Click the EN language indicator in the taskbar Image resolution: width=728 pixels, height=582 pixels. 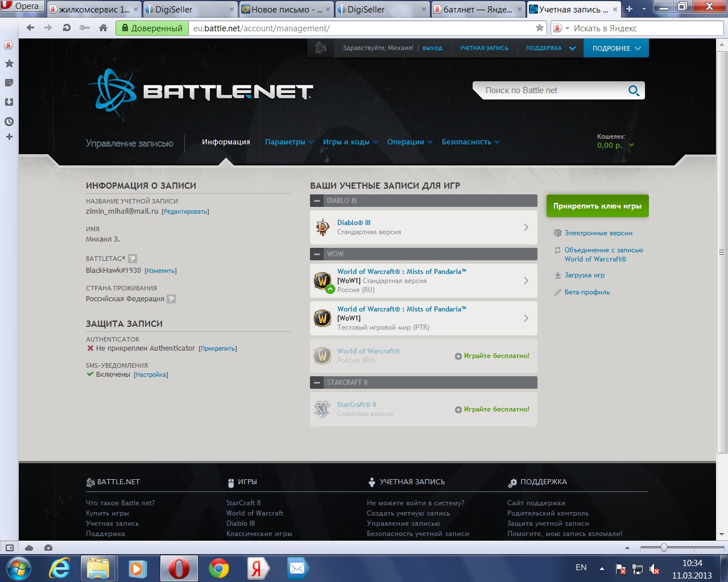tap(581, 567)
